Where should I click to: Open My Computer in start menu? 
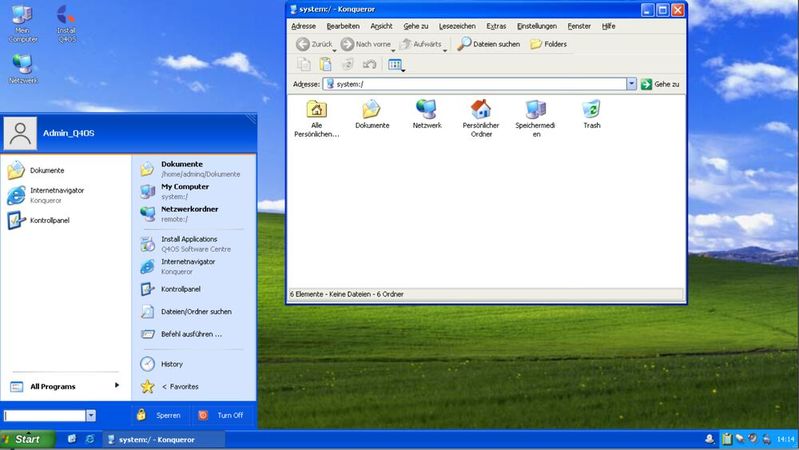(x=194, y=191)
